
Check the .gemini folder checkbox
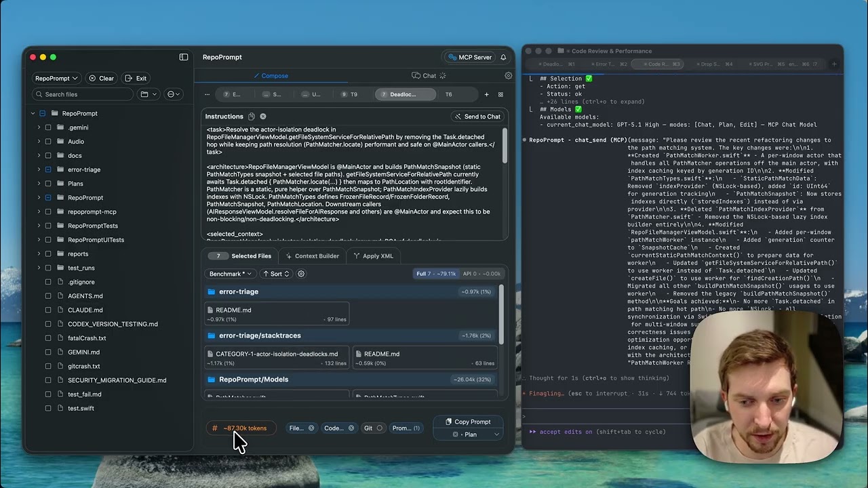click(x=48, y=127)
